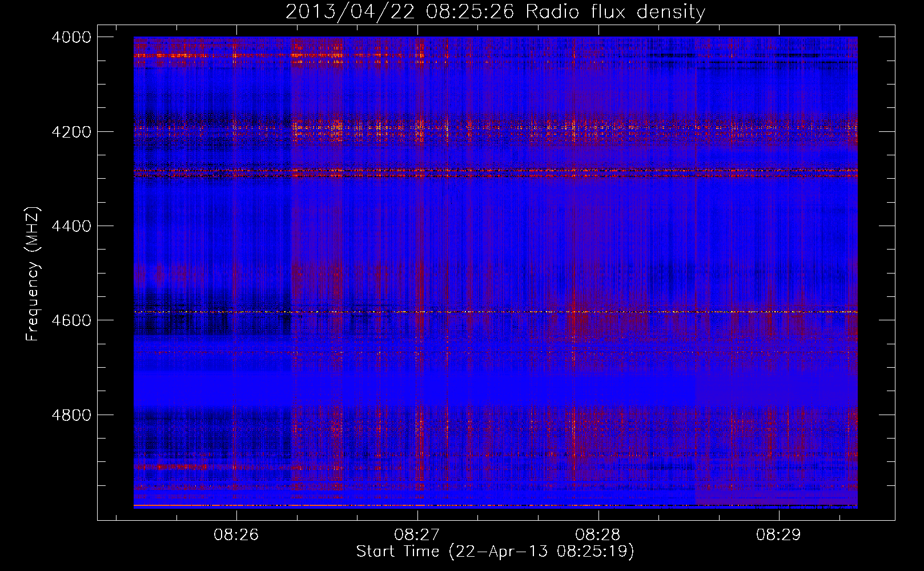This screenshot has width=924, height=571.
Task: Click the 4200 frequency axis label
Action: [71, 131]
